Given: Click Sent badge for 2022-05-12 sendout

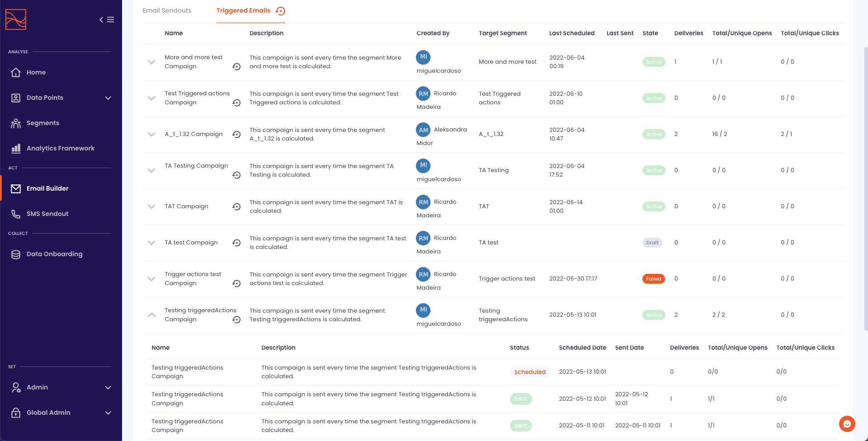Looking at the screenshot, I should point(521,399).
